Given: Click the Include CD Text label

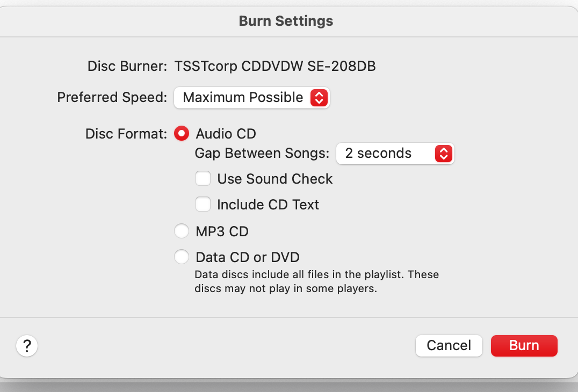Looking at the screenshot, I should [x=268, y=205].
